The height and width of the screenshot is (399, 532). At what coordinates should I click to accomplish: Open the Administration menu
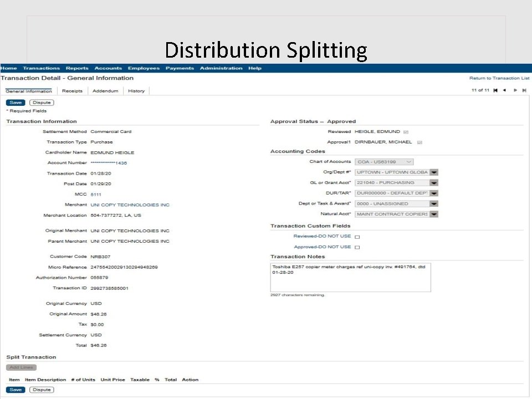[x=221, y=68]
